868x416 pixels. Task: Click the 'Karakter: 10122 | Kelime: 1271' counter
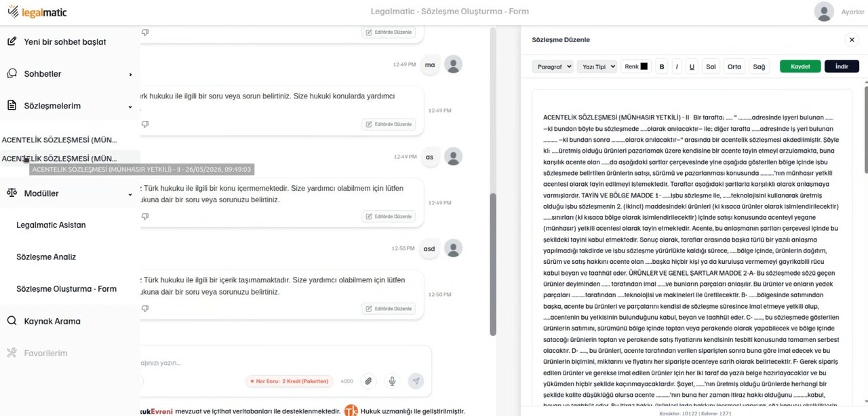[694, 413]
